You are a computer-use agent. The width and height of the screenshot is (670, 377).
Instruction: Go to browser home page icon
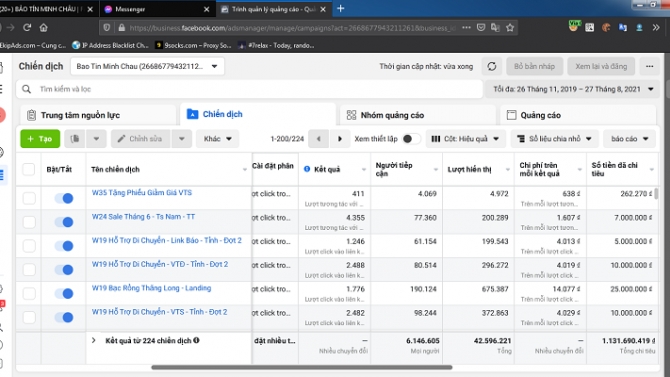click(x=43, y=27)
